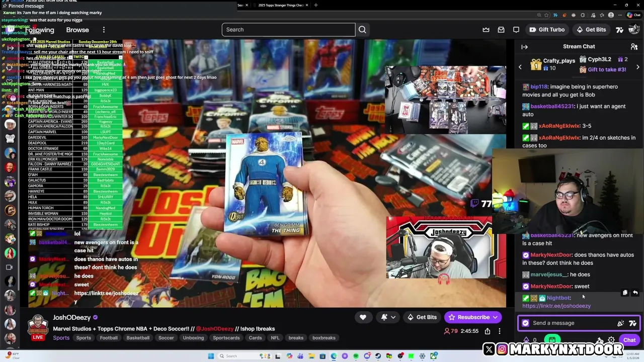Click marveljesus__ username in chat
The width and height of the screenshot is (644, 362).
click(549, 275)
